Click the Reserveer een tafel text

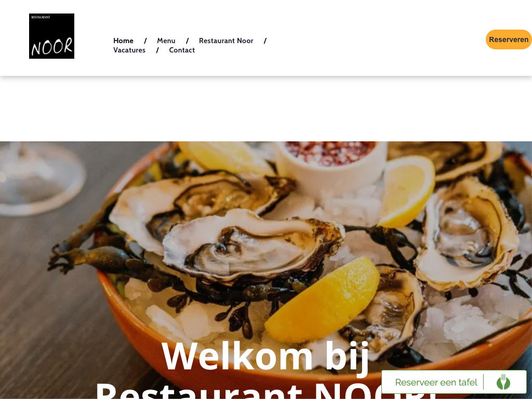tap(436, 382)
